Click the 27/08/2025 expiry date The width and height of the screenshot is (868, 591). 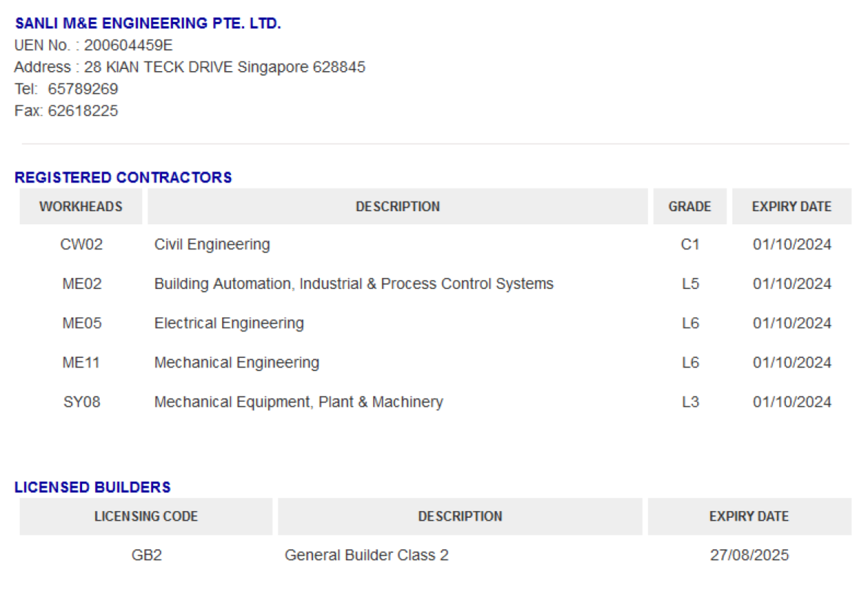749,555
